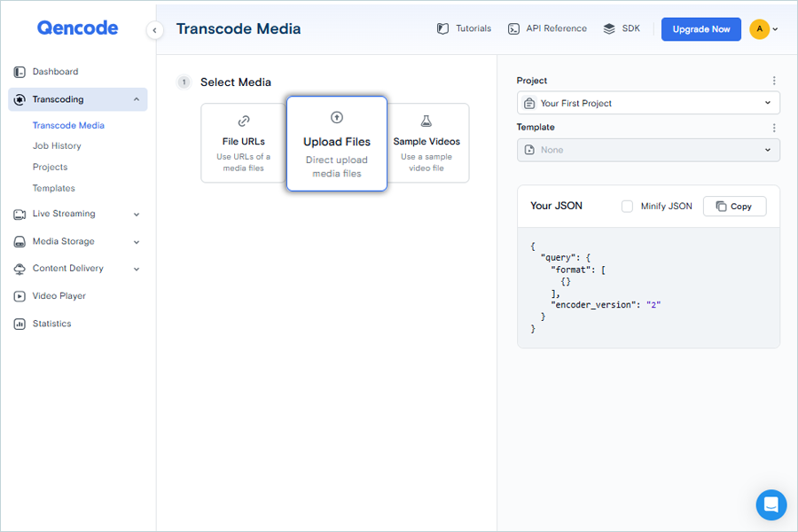Collapse the Transcoding section
Screen dimensions: 798x532
click(136, 99)
